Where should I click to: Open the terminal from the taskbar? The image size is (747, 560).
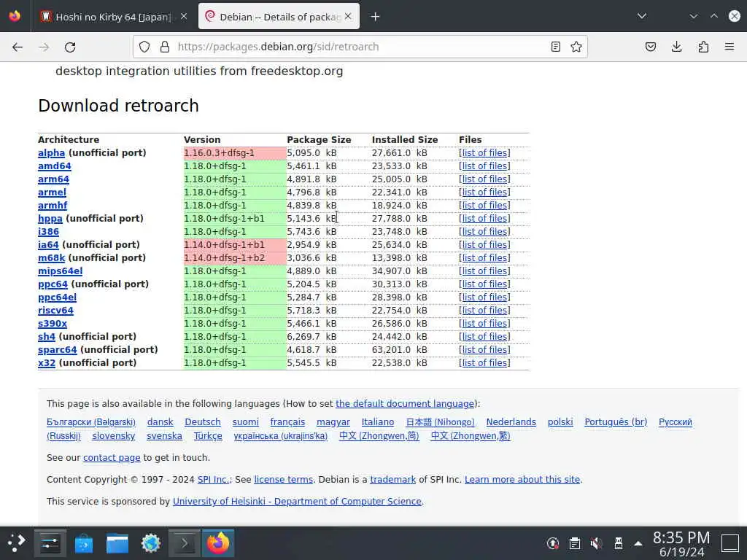185,543
